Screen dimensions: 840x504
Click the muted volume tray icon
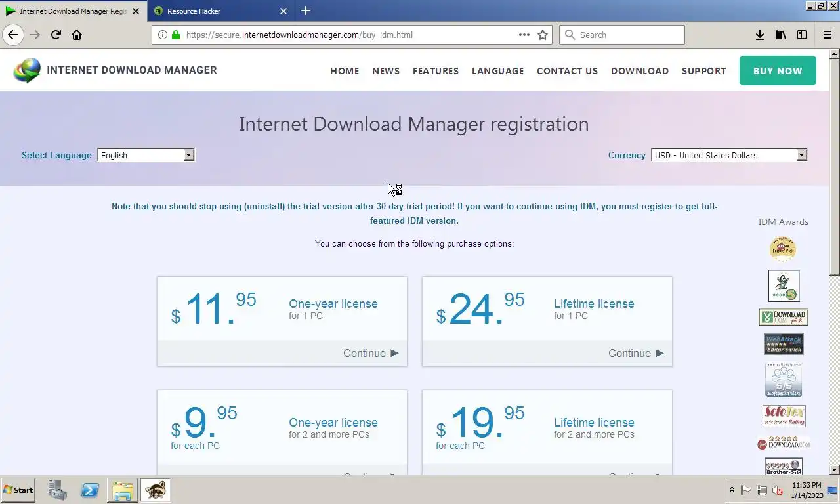coord(778,490)
